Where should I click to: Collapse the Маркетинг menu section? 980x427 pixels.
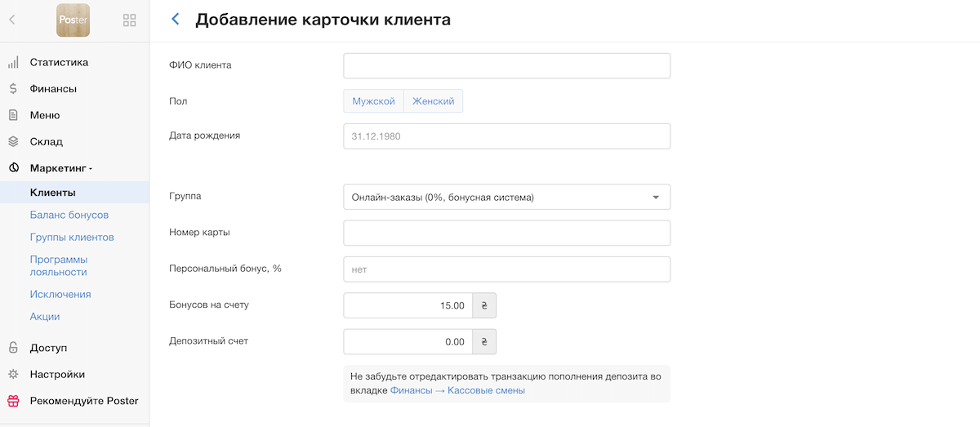(x=61, y=168)
